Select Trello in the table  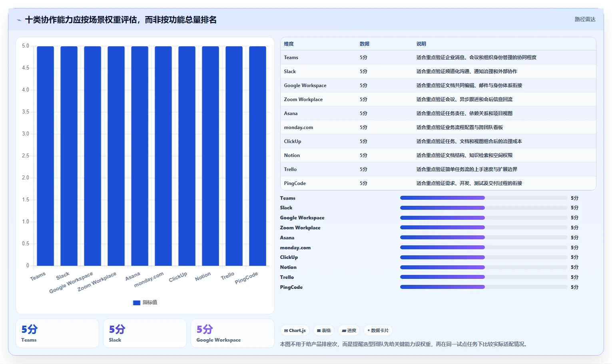pos(290,169)
